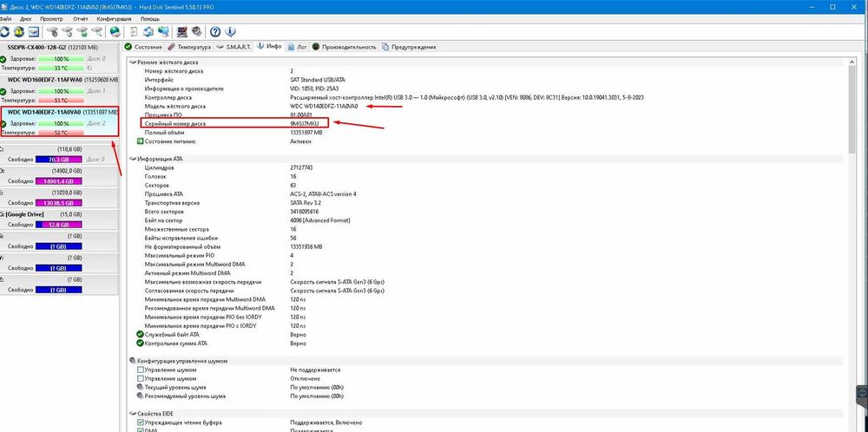Image resolution: width=868 pixels, height=432 pixels.
Task: Click the blue info 'i' toolbar icon
Action: 230,31
